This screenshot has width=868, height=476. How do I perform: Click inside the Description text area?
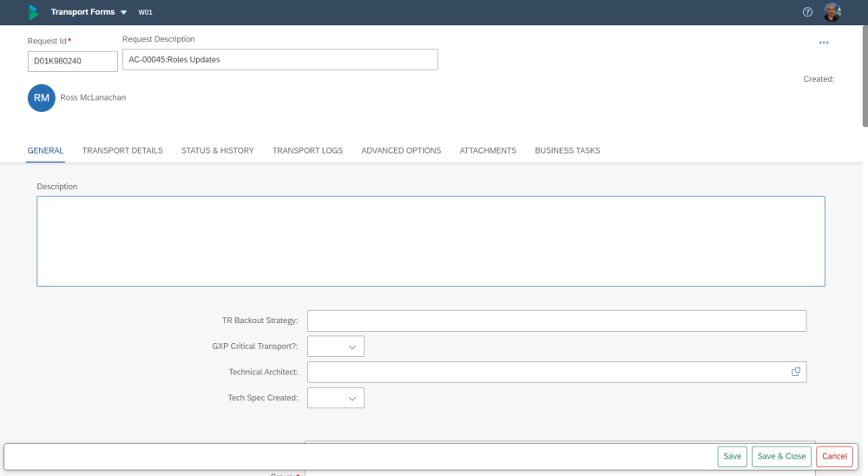click(x=431, y=241)
